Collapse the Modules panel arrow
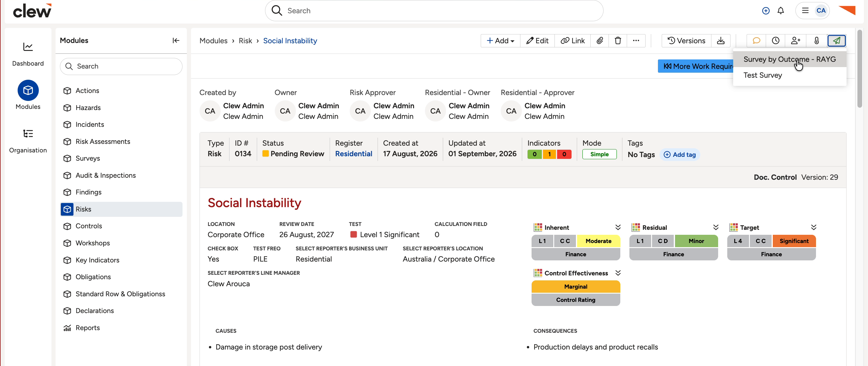 [x=176, y=41]
